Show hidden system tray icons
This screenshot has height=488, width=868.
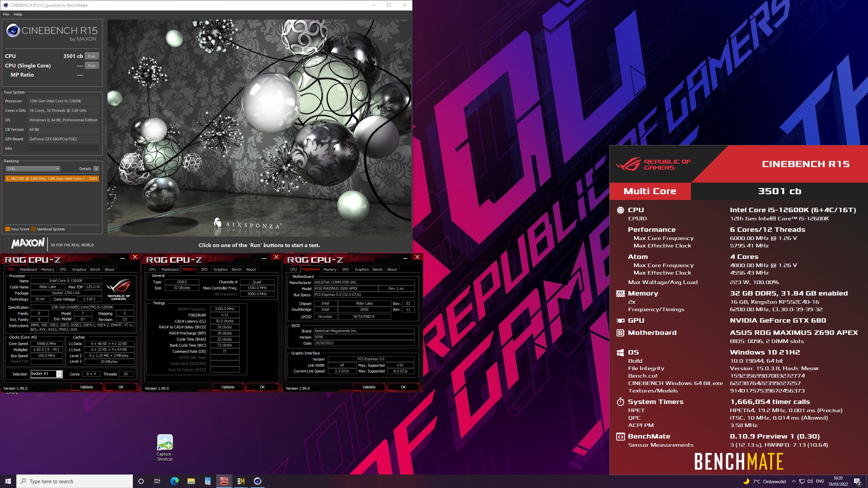coord(794,481)
